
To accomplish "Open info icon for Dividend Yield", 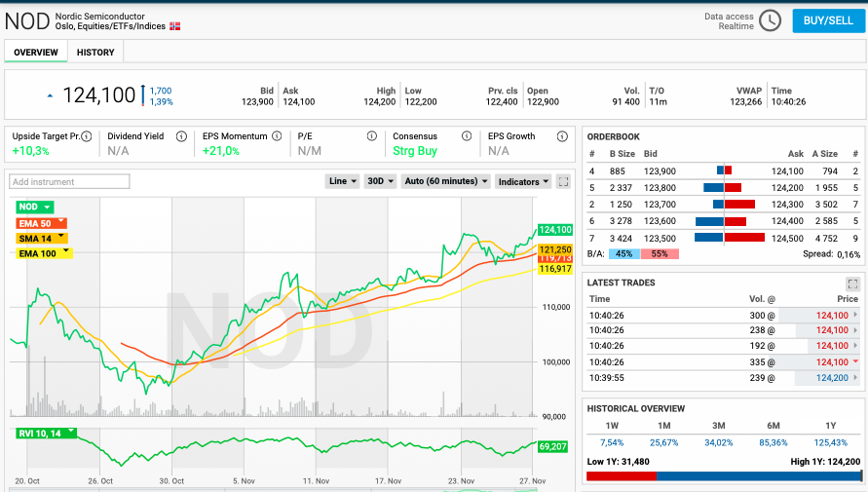I will pos(181,136).
